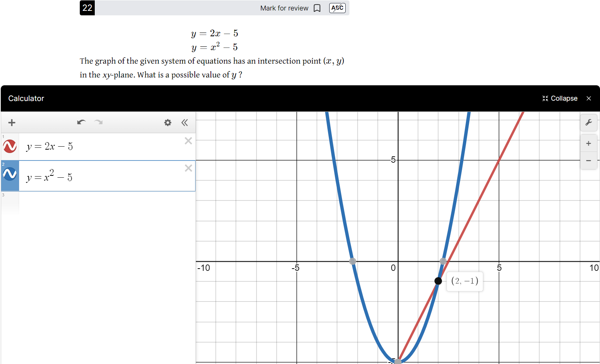The height and width of the screenshot is (364, 600).
Task: Toggle visibility of the y=2x−5 line
Action: coord(10,146)
